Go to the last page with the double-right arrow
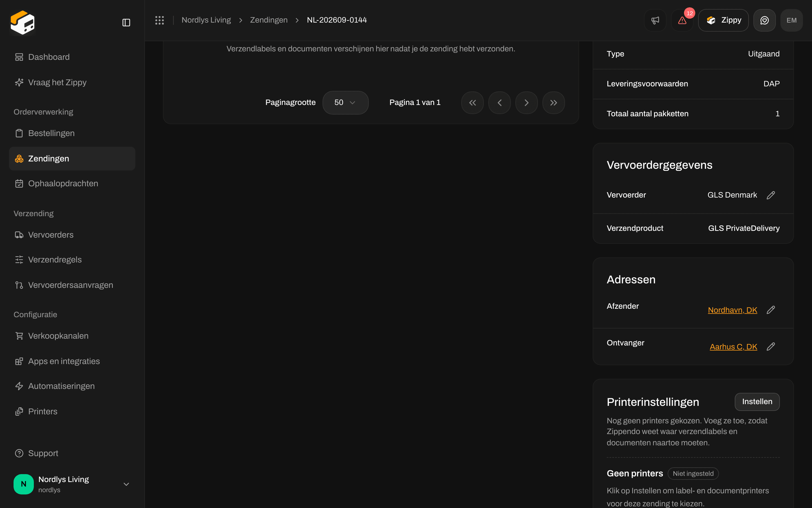 coord(554,103)
